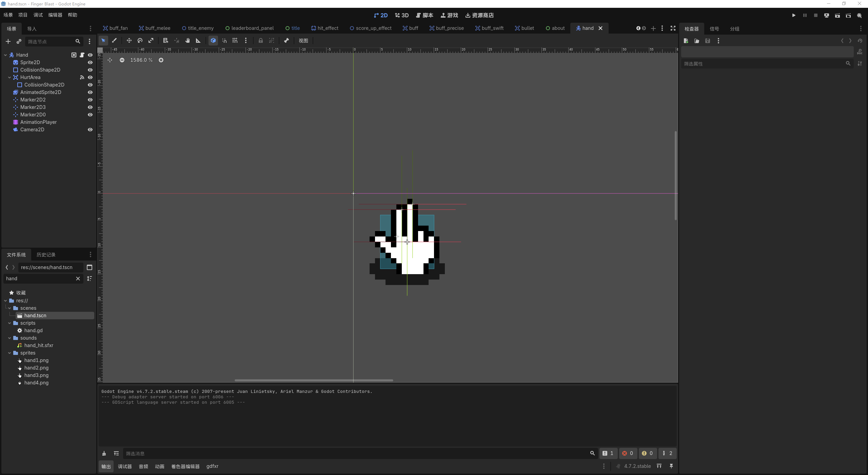Open the 调试 menu
This screenshot has width=868, height=475.
click(38, 15)
